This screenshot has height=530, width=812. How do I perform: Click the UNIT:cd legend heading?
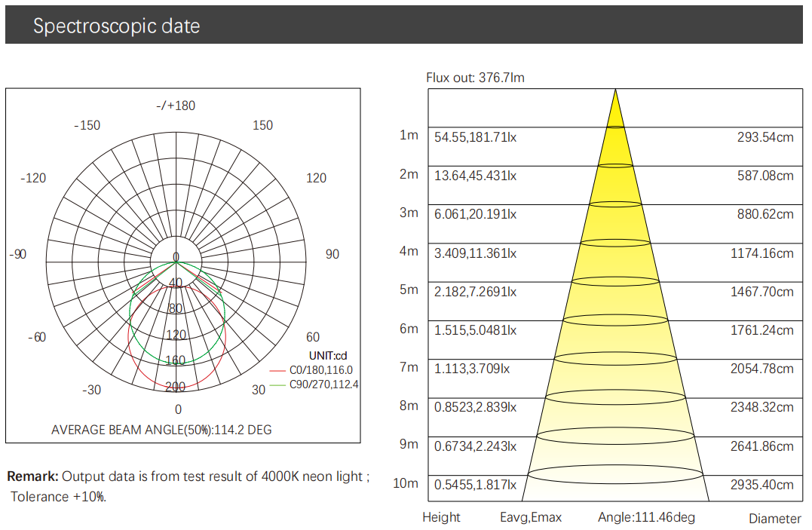328,356
